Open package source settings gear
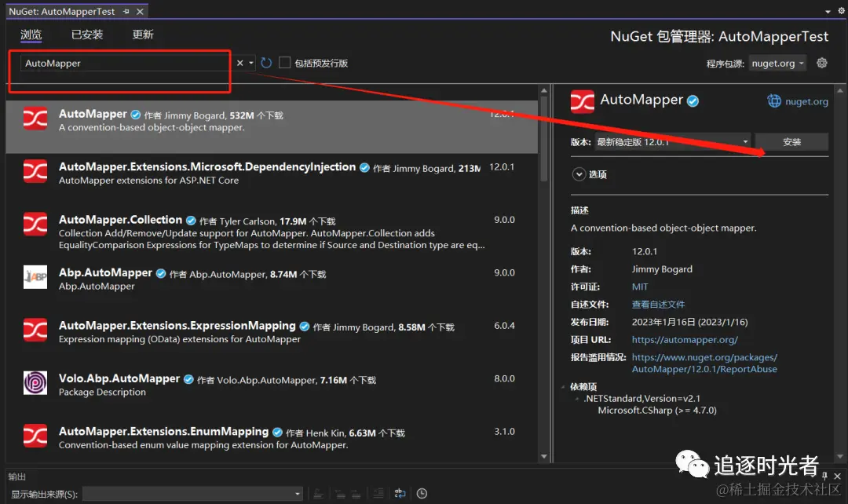848x504 pixels. 822,63
